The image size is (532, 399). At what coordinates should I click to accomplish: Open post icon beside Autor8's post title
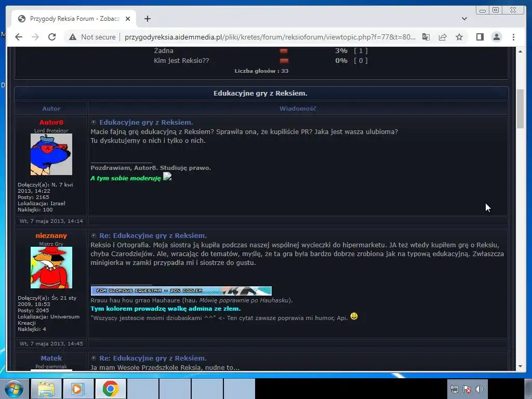click(x=94, y=123)
